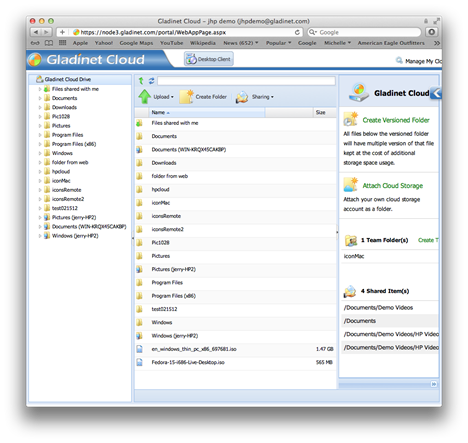Viewport: 468px width, 443px height.
Task: Collapse the right panel with arrow tab
Action: [436, 93]
